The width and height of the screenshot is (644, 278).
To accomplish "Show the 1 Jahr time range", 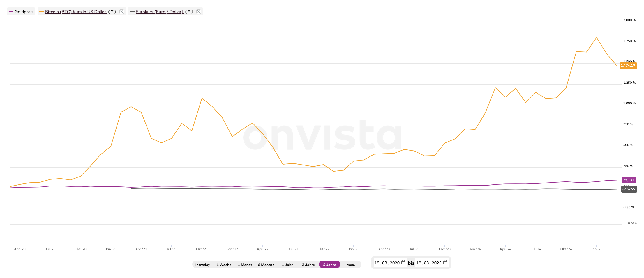I will 287,265.
